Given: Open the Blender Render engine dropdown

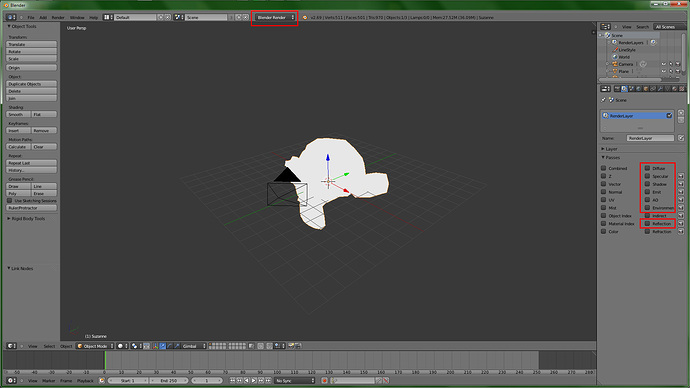Looking at the screenshot, I should click(275, 18).
